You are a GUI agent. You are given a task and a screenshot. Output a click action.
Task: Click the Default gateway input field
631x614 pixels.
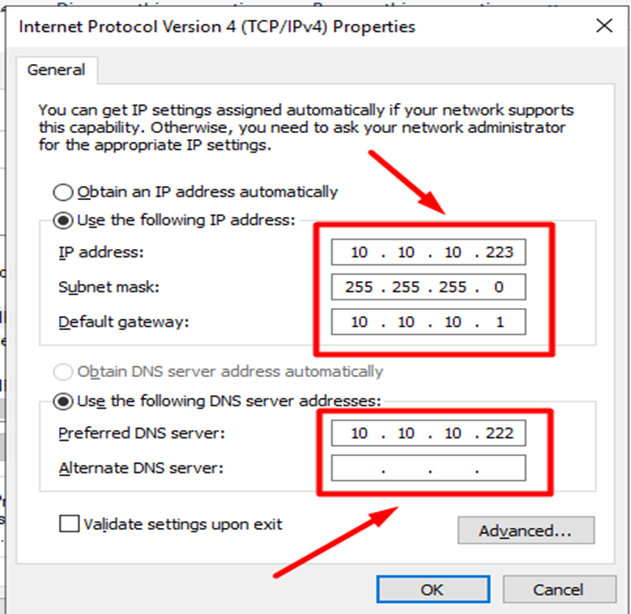point(429,324)
